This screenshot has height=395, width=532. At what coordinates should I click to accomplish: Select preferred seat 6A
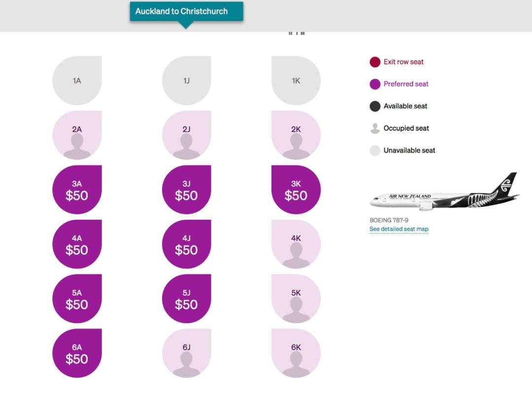coord(77,353)
